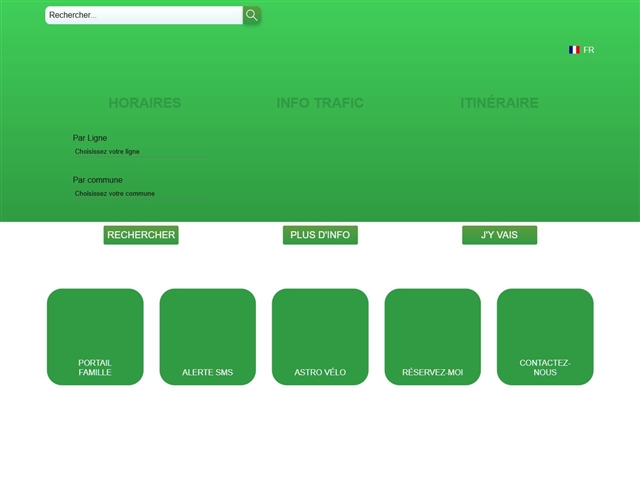Click the 'ASTRO VÉLO' caption text
The width and height of the screenshot is (640, 480).
tap(320, 373)
